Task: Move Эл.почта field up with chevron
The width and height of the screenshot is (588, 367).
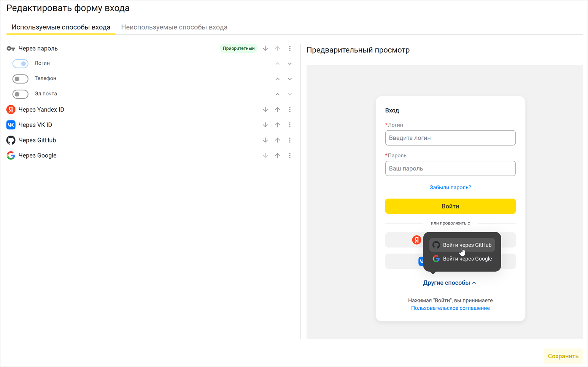Action: point(278,94)
